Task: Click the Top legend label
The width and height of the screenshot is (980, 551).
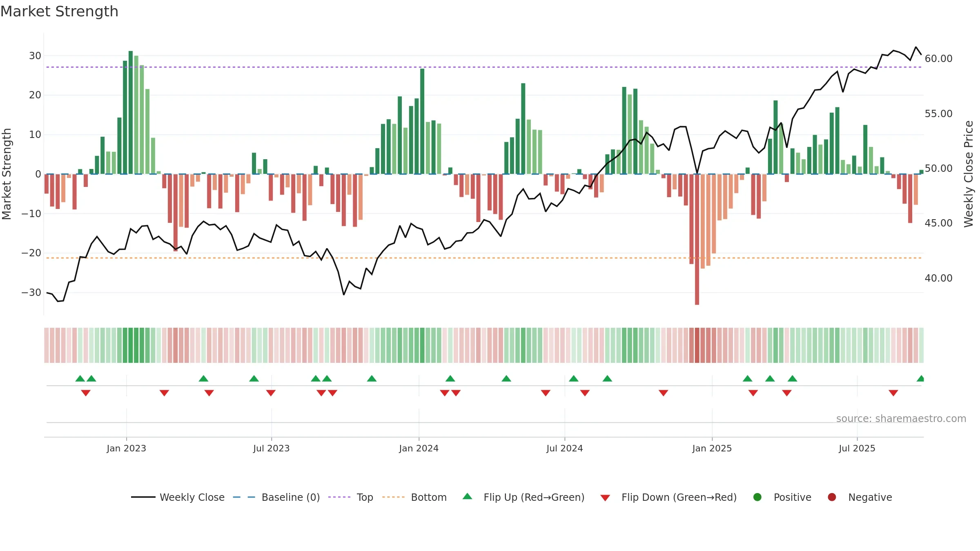Action: point(365,497)
